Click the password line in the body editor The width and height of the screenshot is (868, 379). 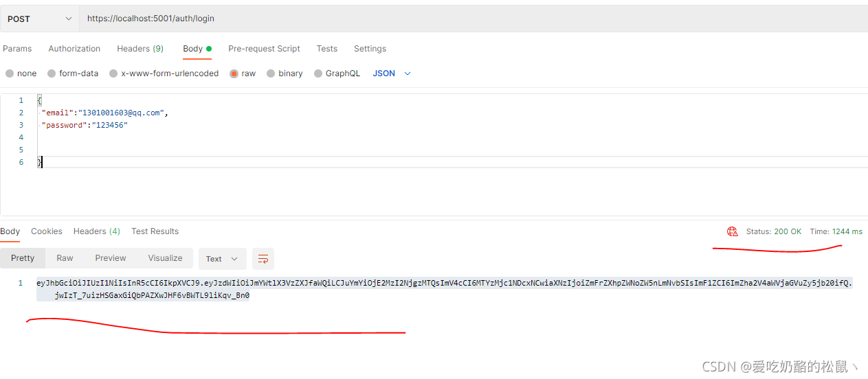click(85, 125)
